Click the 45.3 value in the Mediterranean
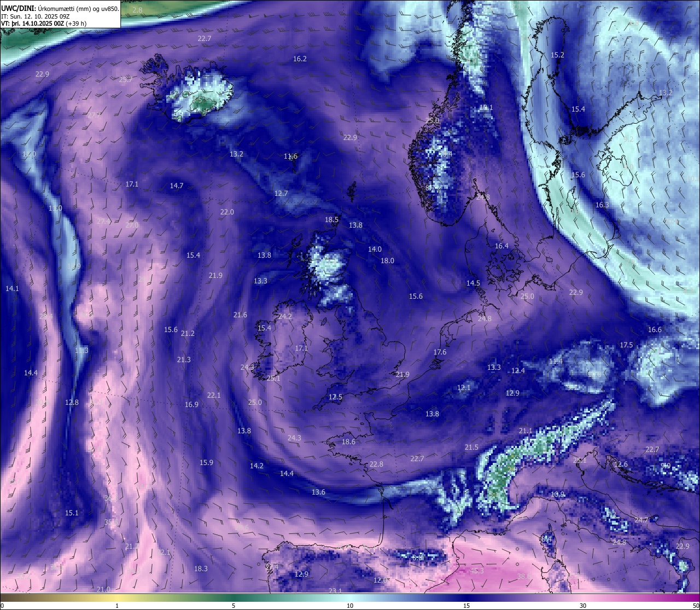700x610 pixels. coord(477,571)
